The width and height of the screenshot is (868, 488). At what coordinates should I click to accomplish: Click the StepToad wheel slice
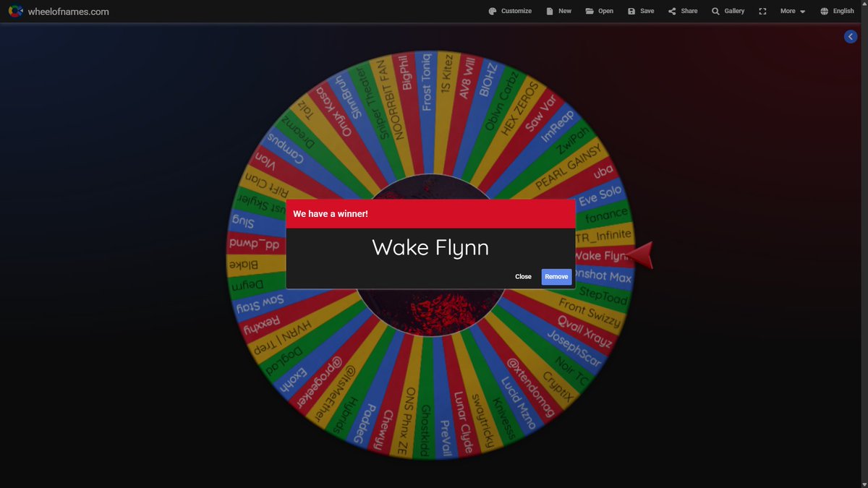point(603,296)
